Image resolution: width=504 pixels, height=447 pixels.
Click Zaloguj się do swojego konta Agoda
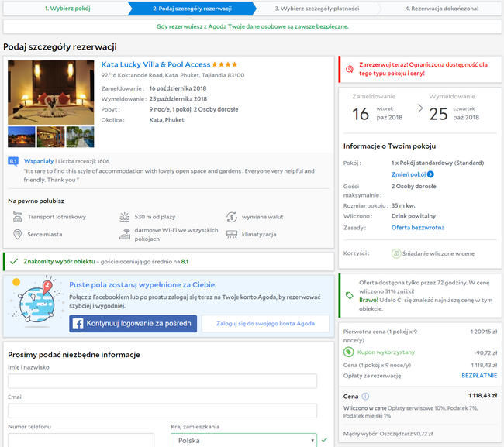click(265, 323)
